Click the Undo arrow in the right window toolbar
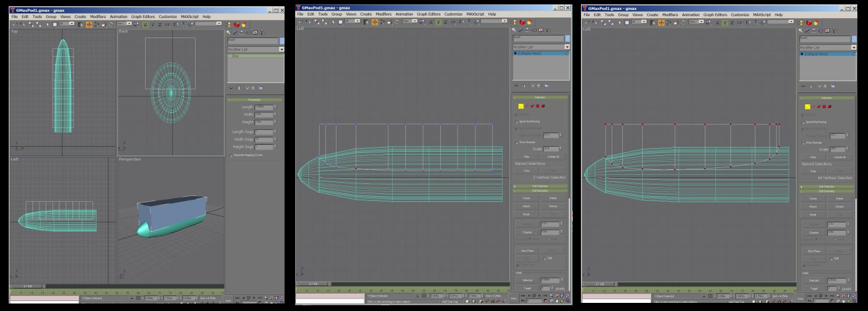 pos(587,22)
